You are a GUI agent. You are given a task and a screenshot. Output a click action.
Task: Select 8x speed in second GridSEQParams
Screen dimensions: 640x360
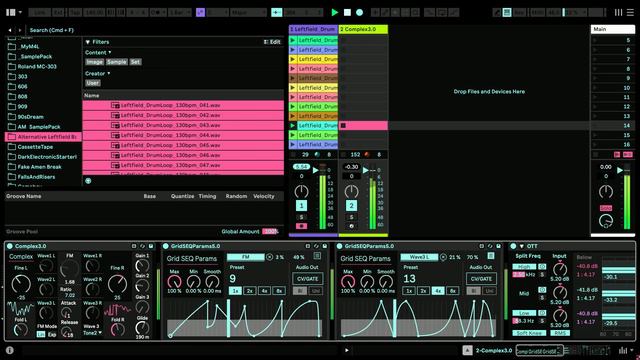[453, 291]
